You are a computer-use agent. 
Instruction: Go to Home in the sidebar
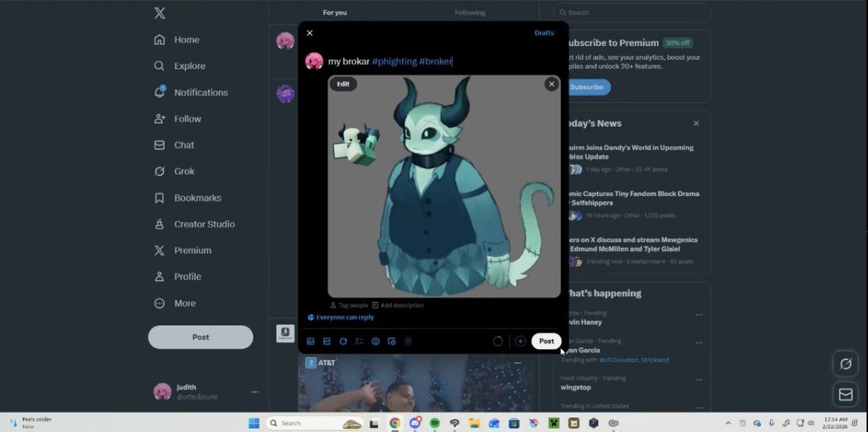176,40
